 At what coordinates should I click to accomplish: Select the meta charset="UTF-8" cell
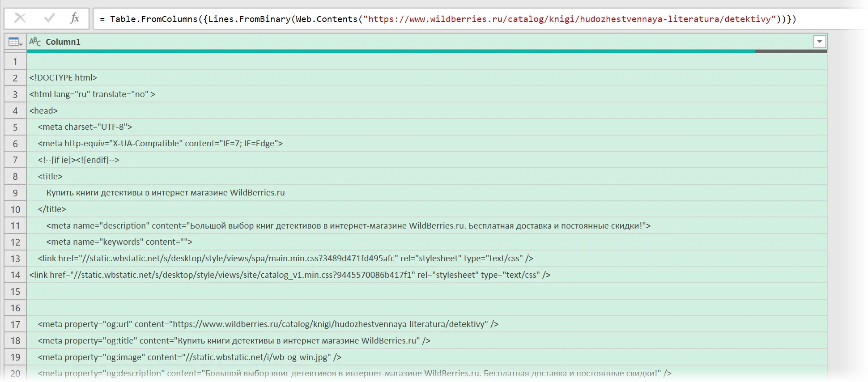(x=427, y=127)
